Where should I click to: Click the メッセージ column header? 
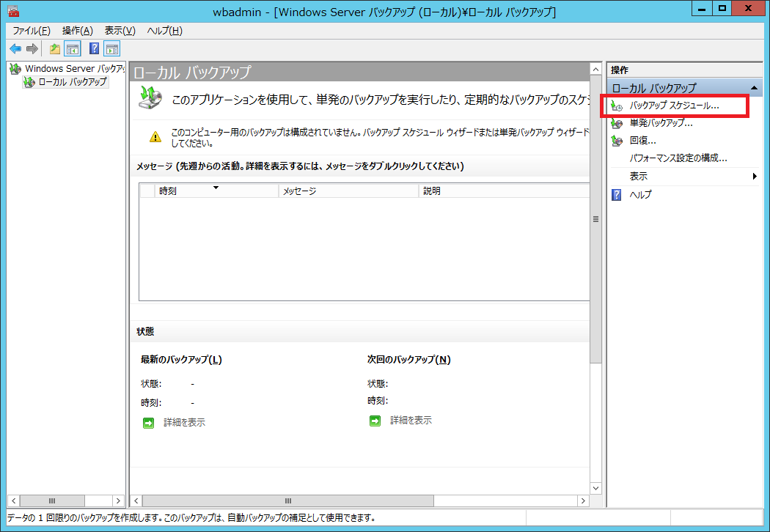[x=348, y=191]
